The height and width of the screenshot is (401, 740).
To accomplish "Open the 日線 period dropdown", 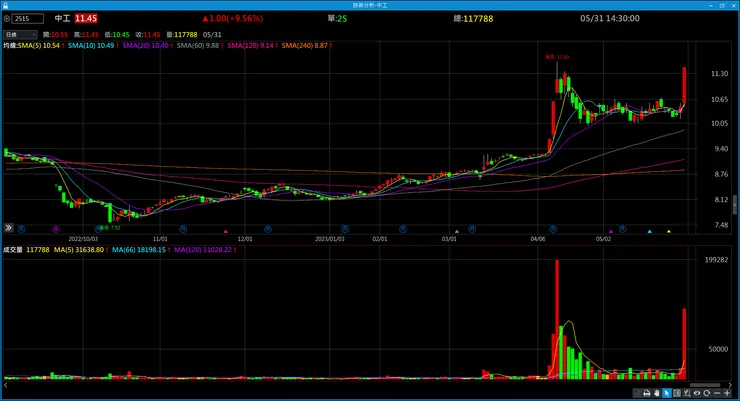I will [x=20, y=34].
